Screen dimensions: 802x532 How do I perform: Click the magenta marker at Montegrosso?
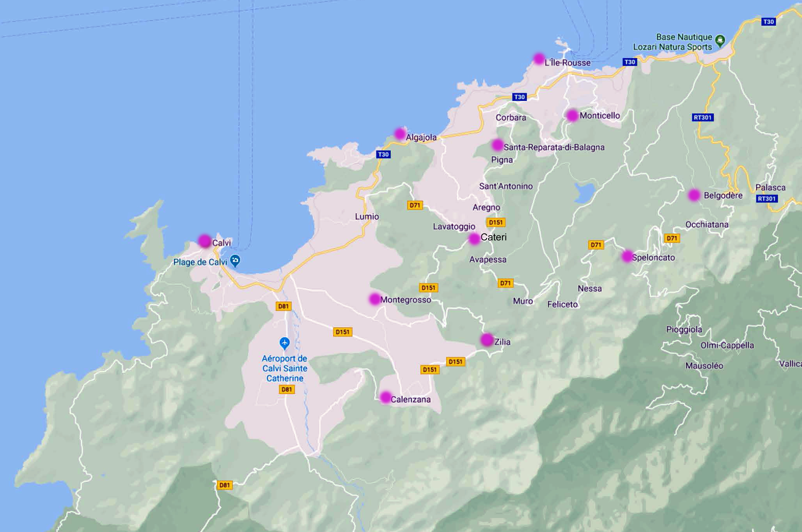(x=375, y=299)
